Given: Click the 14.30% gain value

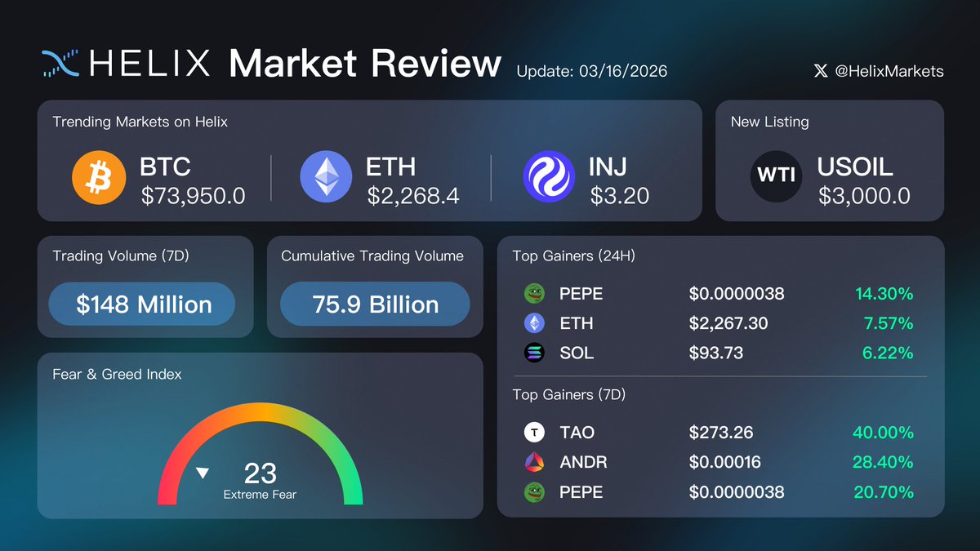Looking at the screenshot, I should coord(884,294).
